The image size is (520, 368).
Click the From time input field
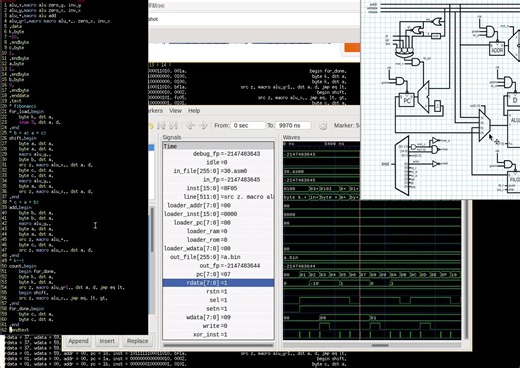(248, 126)
